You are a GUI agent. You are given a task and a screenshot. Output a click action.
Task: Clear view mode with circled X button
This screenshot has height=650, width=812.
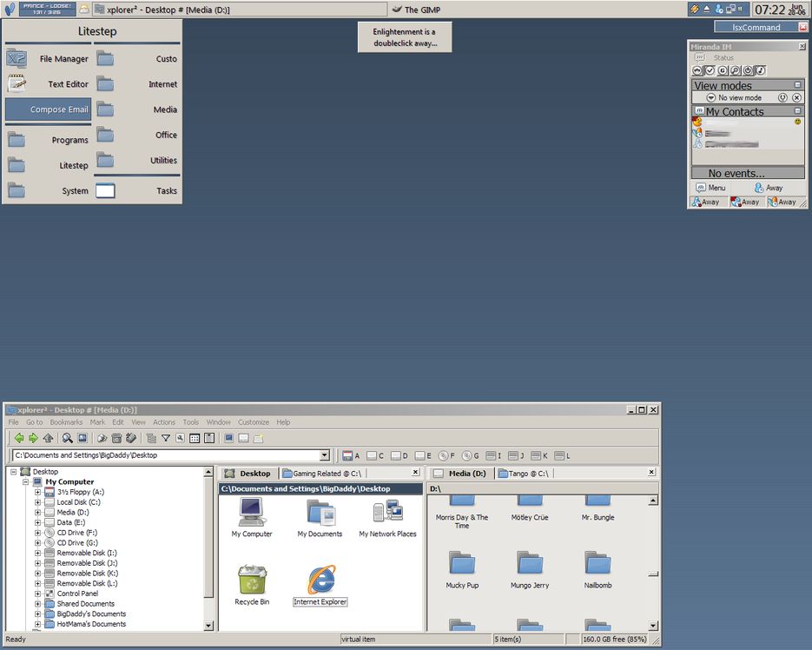tap(797, 97)
